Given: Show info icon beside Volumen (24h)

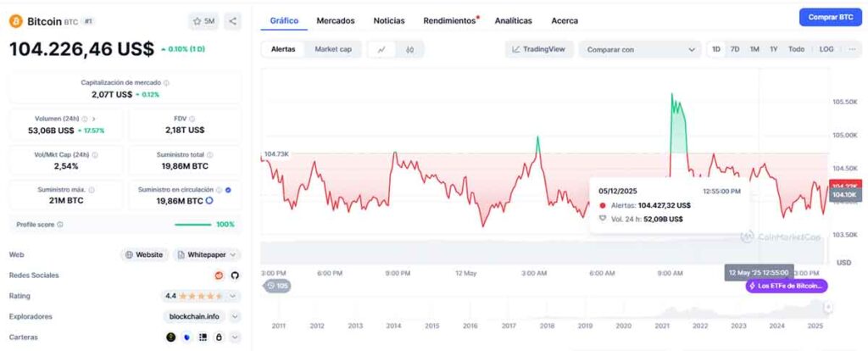Looking at the screenshot, I should click(x=85, y=119).
